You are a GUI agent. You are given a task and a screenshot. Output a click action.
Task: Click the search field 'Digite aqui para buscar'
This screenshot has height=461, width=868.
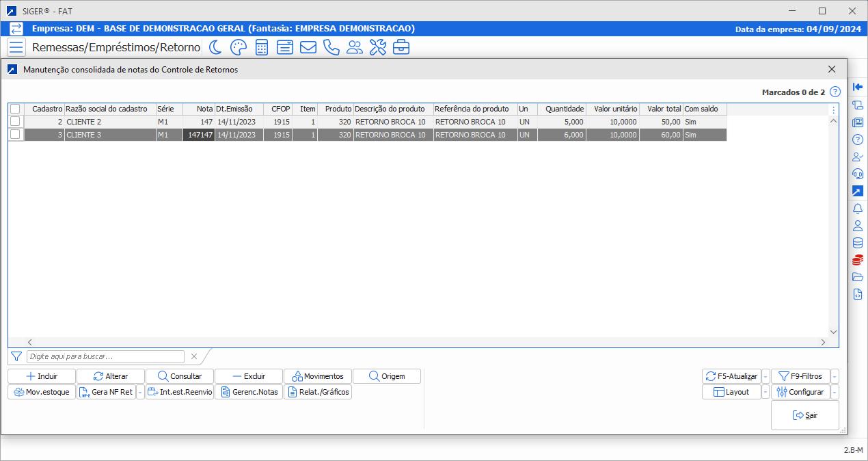pyautogui.click(x=105, y=356)
